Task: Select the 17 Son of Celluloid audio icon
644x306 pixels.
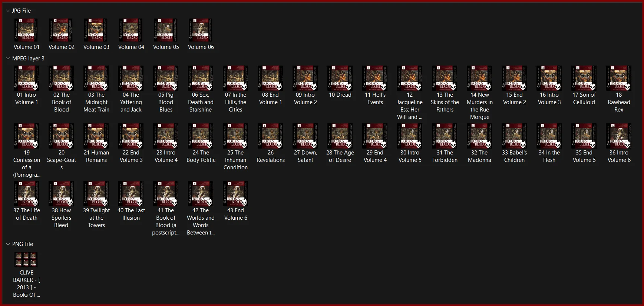Action: coord(584,78)
